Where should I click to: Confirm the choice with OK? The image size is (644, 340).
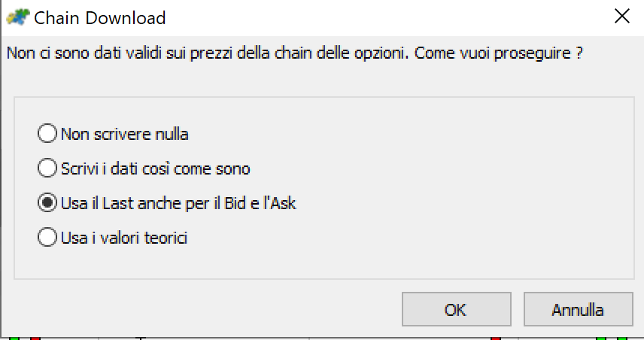pos(457,309)
